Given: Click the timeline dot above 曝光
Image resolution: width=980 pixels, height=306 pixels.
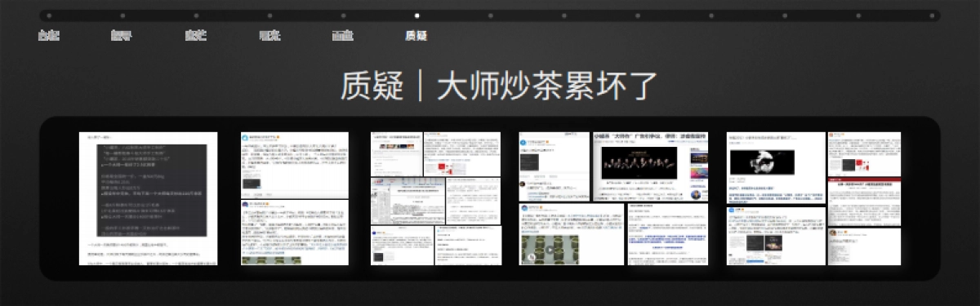Looking at the screenshot, I should pos(269,16).
